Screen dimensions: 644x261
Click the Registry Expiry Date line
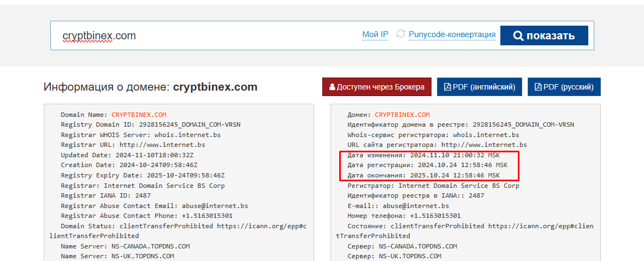coord(143,175)
